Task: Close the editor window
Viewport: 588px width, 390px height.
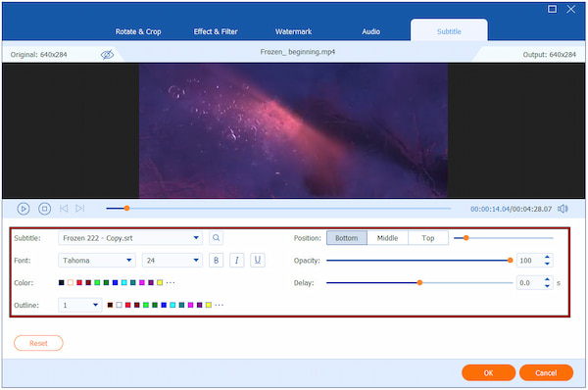Action: pyautogui.click(x=570, y=9)
